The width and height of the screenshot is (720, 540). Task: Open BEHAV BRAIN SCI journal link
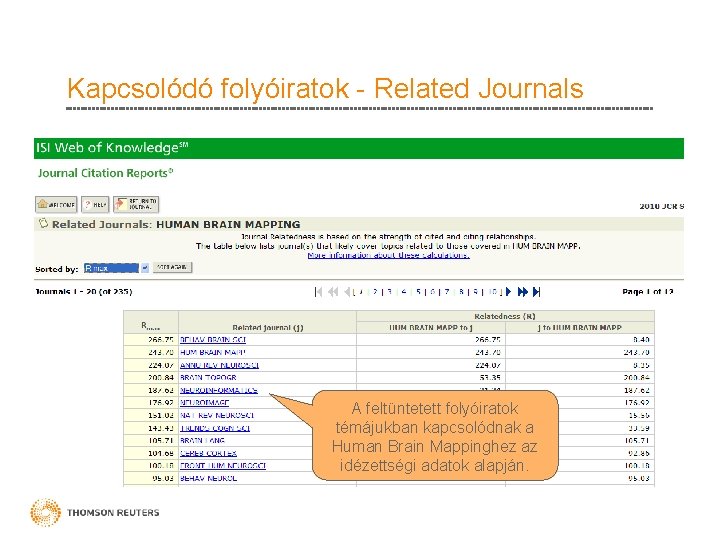click(x=213, y=340)
